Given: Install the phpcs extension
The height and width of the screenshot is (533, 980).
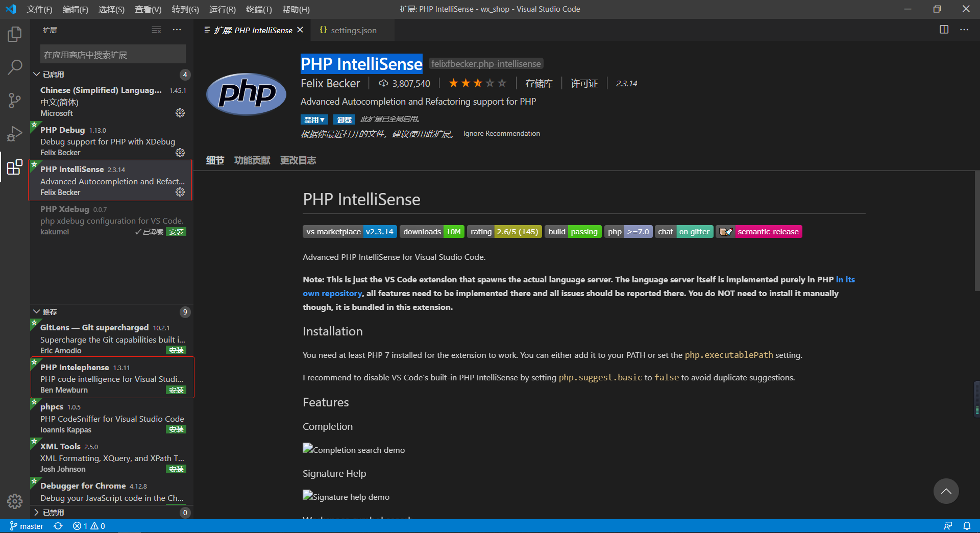Looking at the screenshot, I should pos(176,429).
